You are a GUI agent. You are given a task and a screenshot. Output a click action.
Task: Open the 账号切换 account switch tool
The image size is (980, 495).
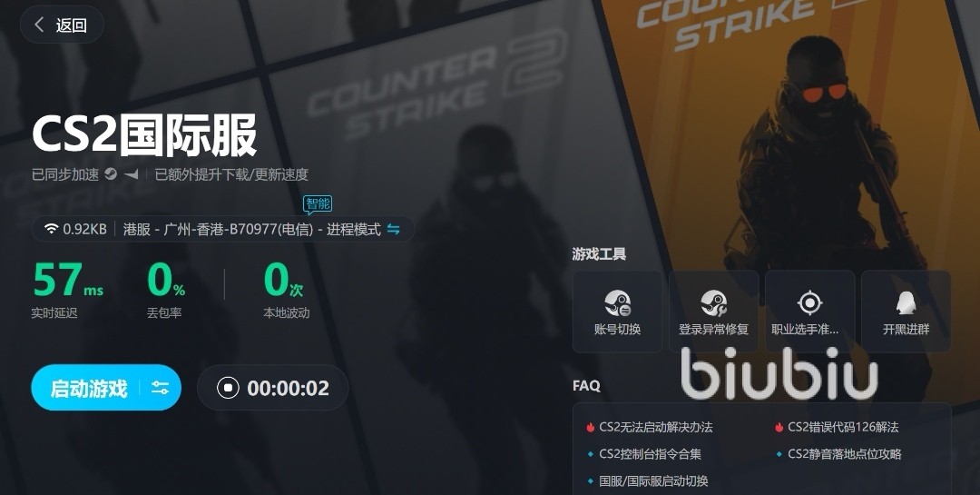tap(618, 312)
